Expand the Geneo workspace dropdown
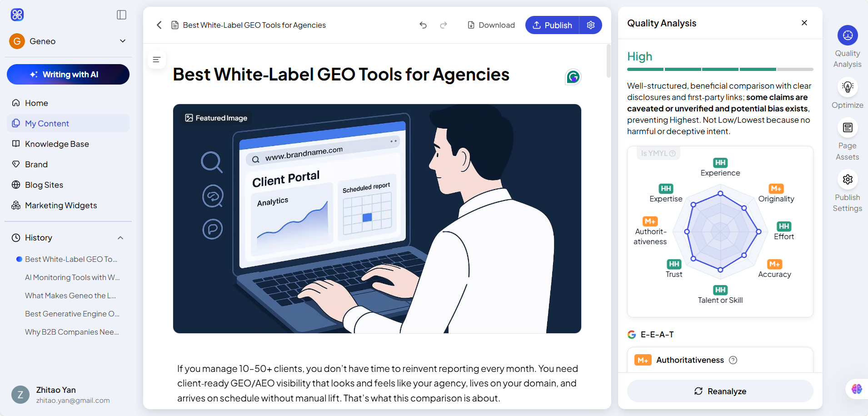 (x=123, y=41)
